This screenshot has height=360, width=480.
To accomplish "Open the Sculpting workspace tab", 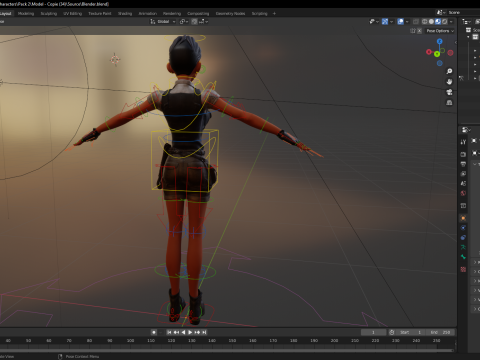I will [x=49, y=14].
